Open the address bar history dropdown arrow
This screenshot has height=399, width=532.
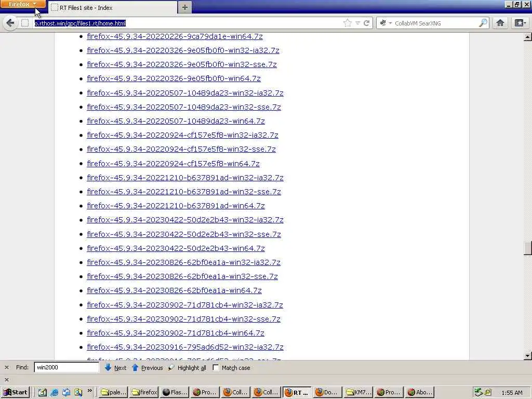357,23
